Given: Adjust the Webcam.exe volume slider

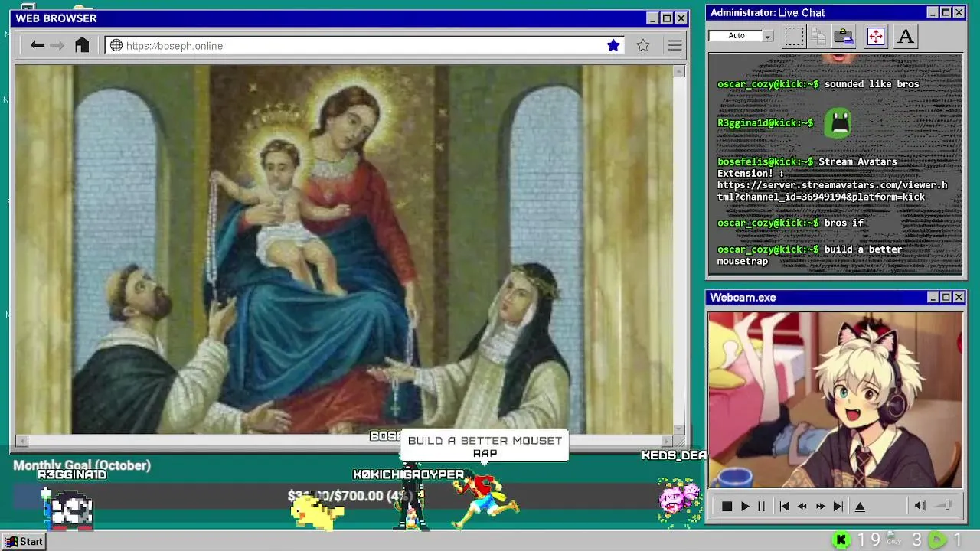Looking at the screenshot, I should pyautogui.click(x=943, y=506).
